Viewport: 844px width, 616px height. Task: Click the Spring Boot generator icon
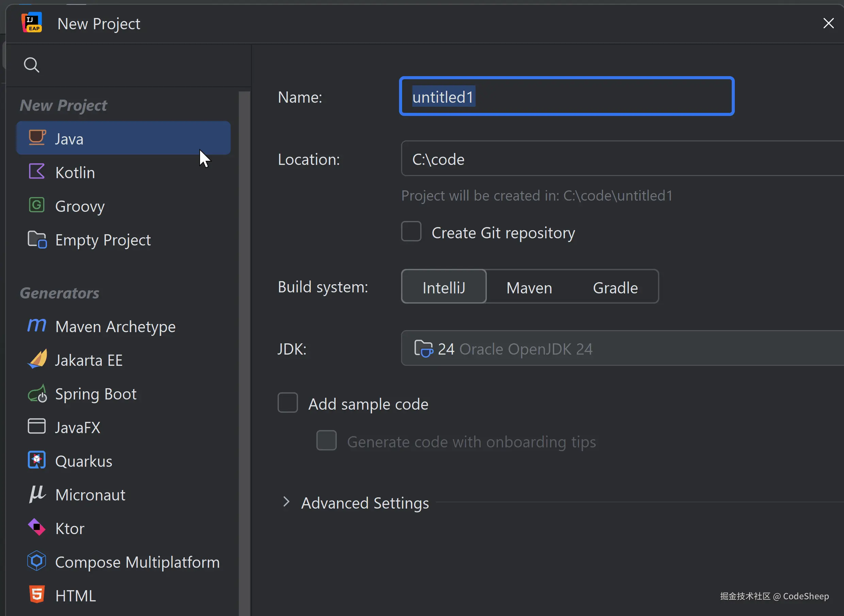click(x=37, y=394)
